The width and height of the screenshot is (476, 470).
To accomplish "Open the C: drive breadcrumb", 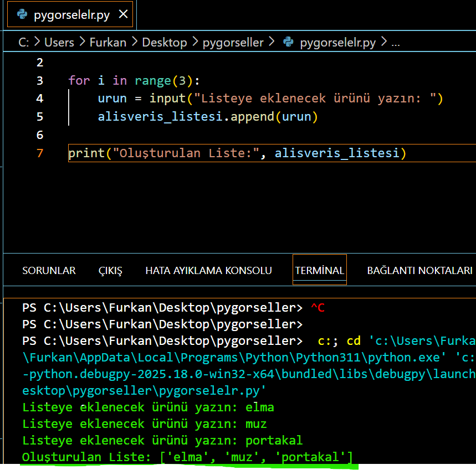I will pyautogui.click(x=23, y=43).
